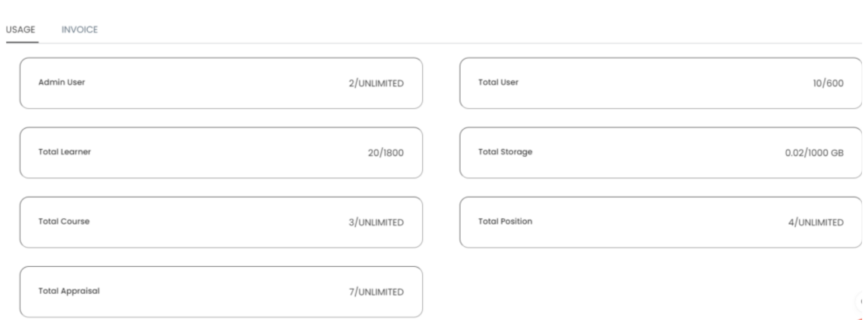Click the Total Appraisal label
The height and width of the screenshot is (320, 868).
point(69,291)
